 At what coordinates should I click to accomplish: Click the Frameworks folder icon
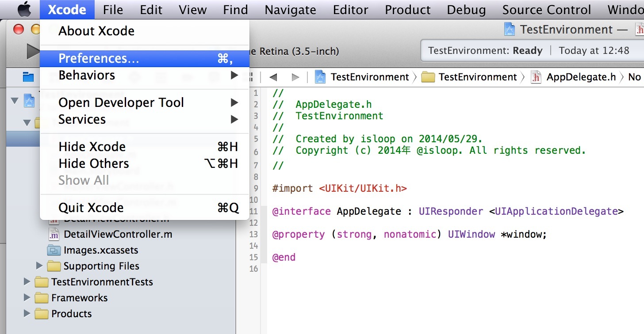[x=42, y=298]
